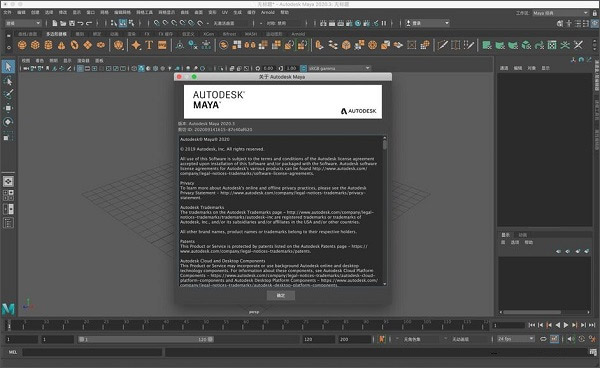Click the 确定 OK button in About dialog
The height and width of the screenshot is (368, 600).
tap(281, 295)
